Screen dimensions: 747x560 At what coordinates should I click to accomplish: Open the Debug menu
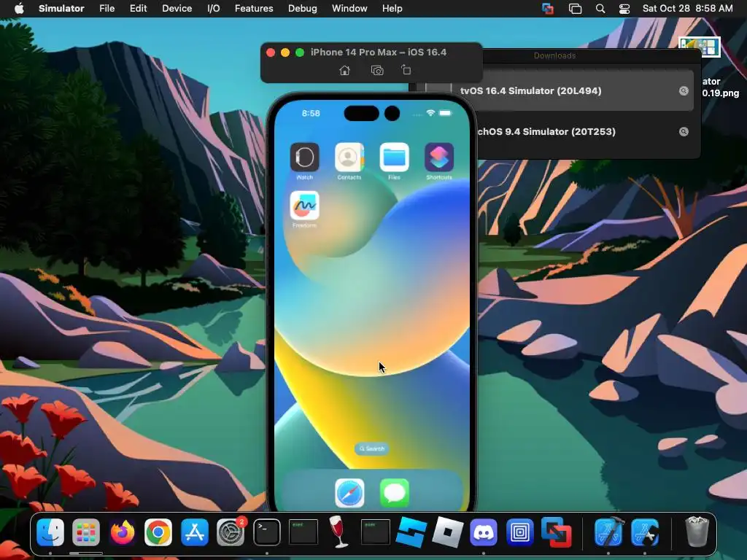pyautogui.click(x=302, y=9)
